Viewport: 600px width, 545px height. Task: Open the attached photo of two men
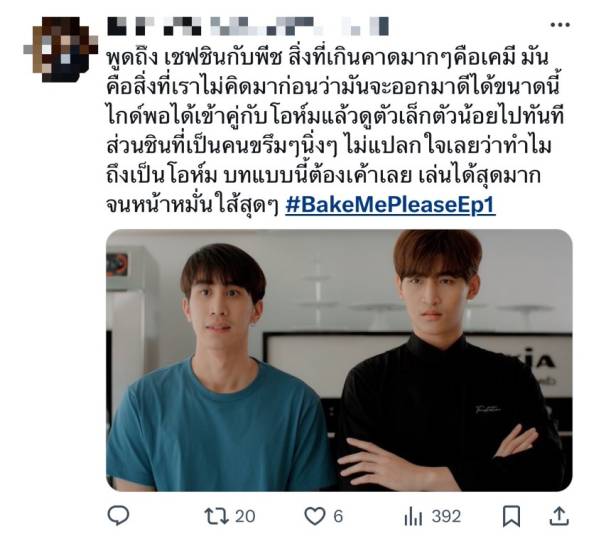pos(339,360)
